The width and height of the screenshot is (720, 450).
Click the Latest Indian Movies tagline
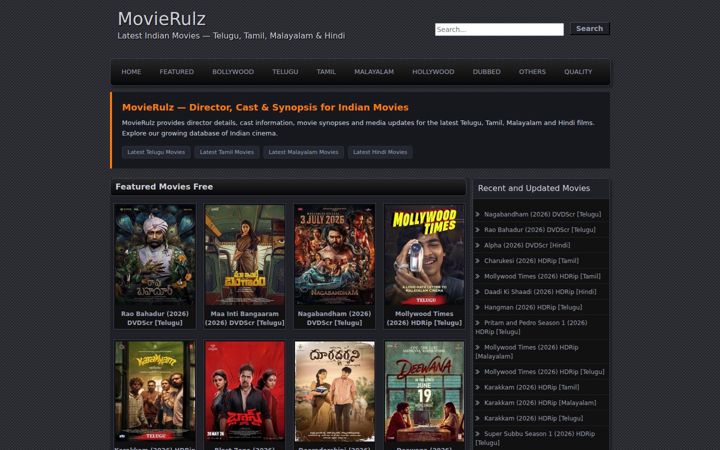[231, 36]
